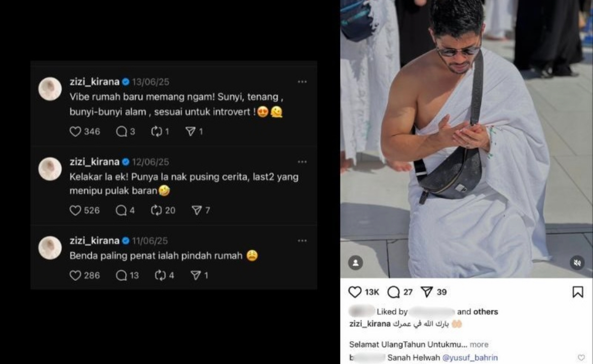
Task: Open comments on the 11/06/25 post
Action: (x=122, y=275)
